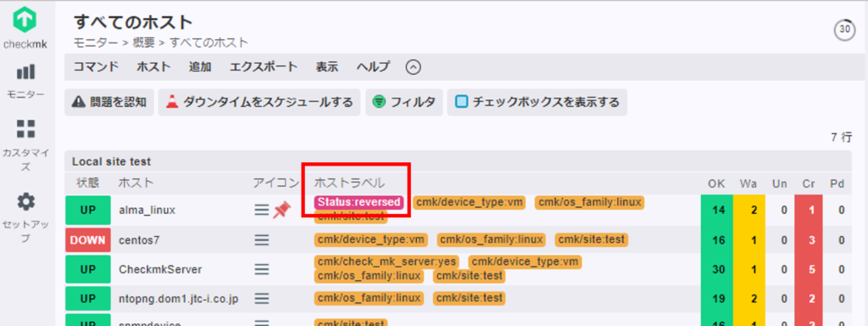
Task: Toggle チェックボックスを表示する button
Action: pyautogui.click(x=537, y=103)
